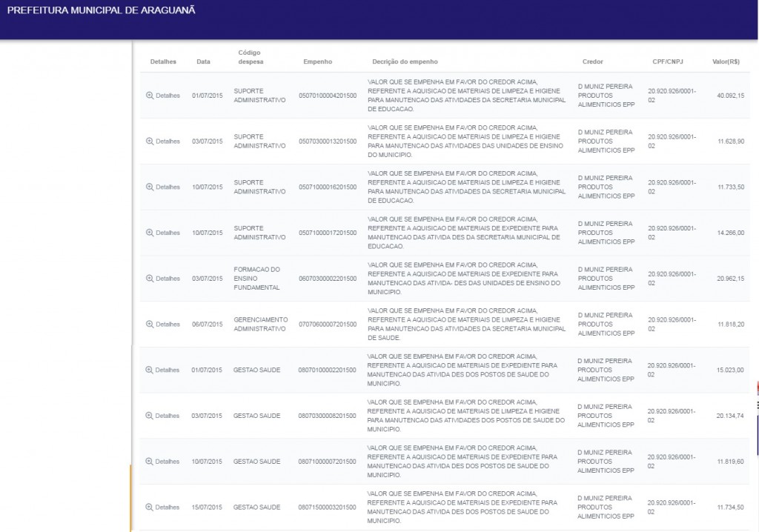Click the empenho number 06070300002201500
Viewport: 759px width, 532px height.
pos(328,279)
